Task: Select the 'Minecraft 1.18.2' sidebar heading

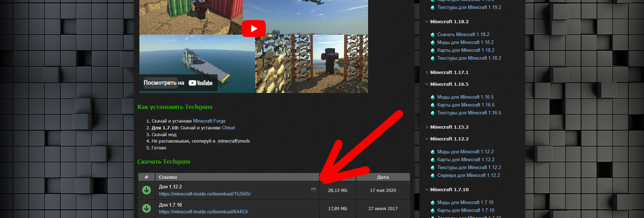Action: click(450, 22)
